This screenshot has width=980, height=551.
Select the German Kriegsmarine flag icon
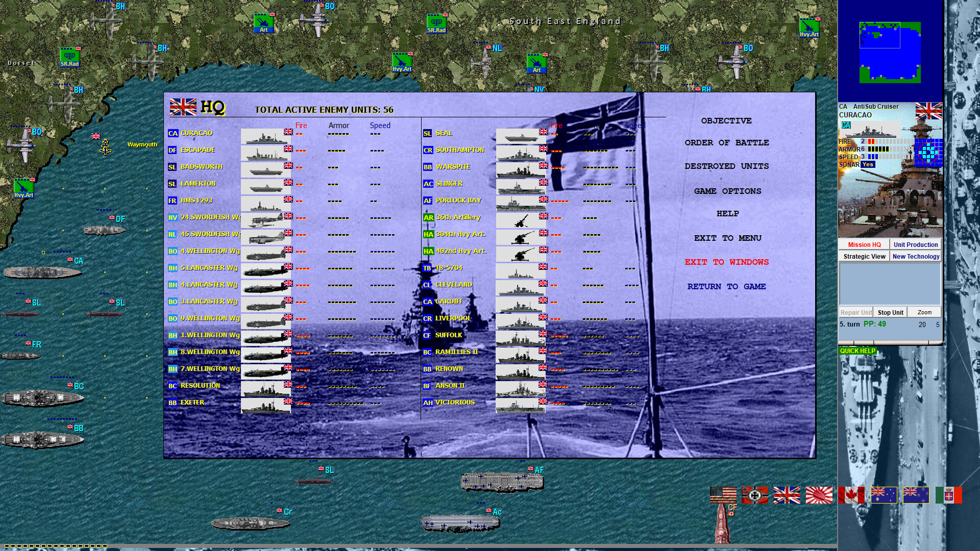pyautogui.click(x=754, y=495)
